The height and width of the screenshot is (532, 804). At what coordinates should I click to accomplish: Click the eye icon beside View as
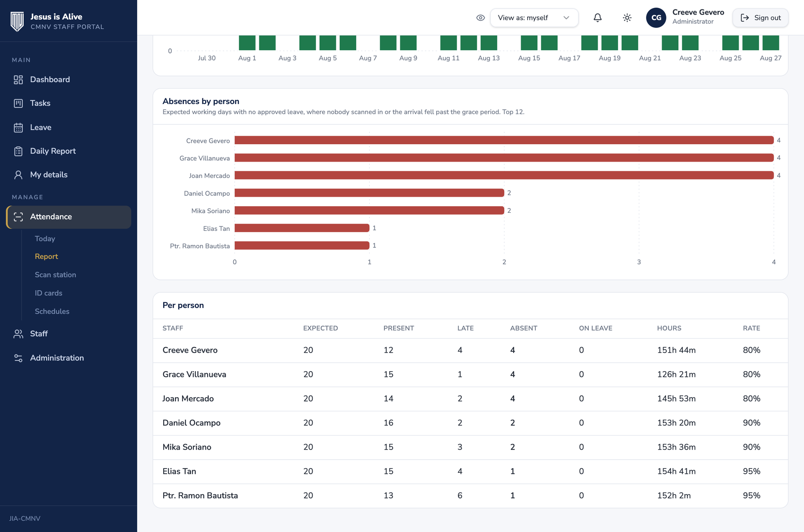pos(481,18)
